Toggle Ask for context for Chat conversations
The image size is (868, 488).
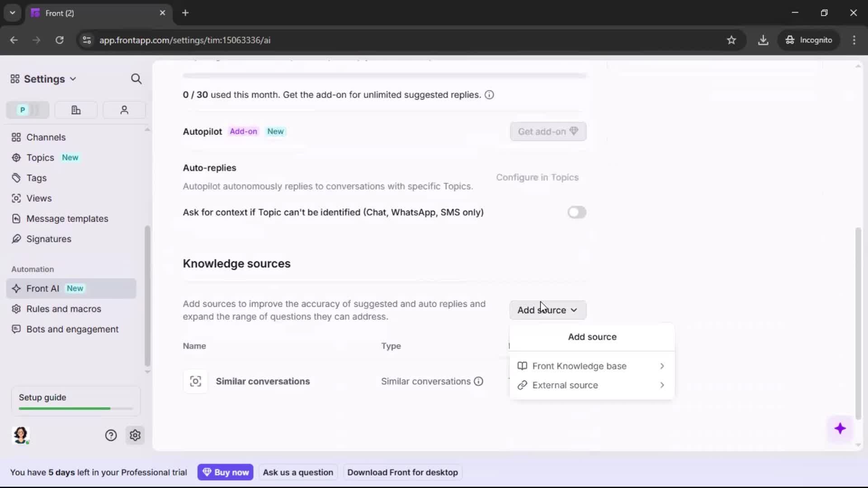point(576,212)
